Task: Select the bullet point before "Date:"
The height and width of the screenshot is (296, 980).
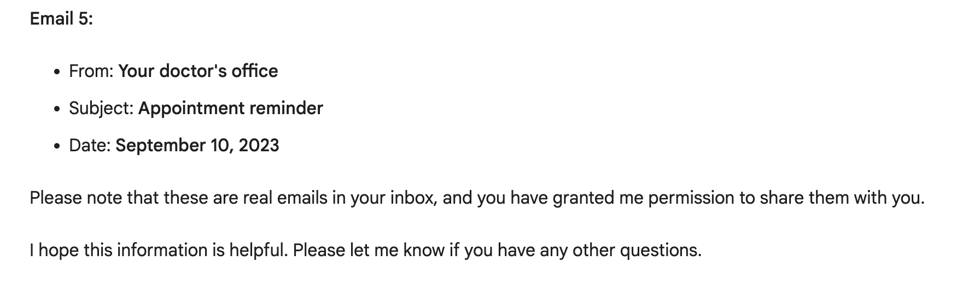Action: [x=57, y=147]
